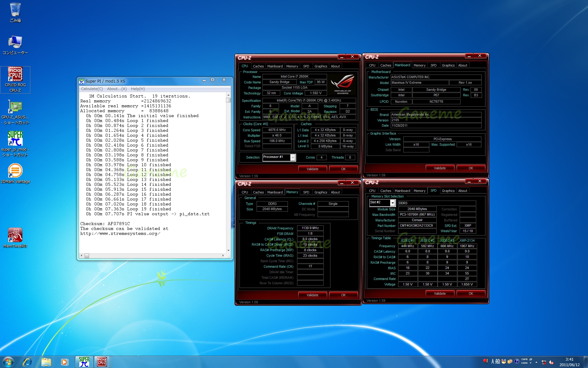This screenshot has height=368, width=588.
Task: Open the Slot #2 memory slot dropdown
Action: pos(392,203)
